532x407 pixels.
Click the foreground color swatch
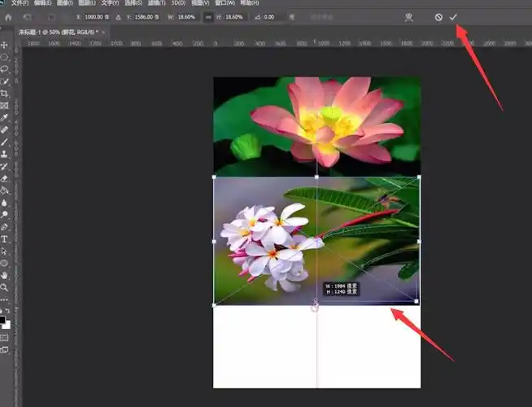(x=4, y=317)
